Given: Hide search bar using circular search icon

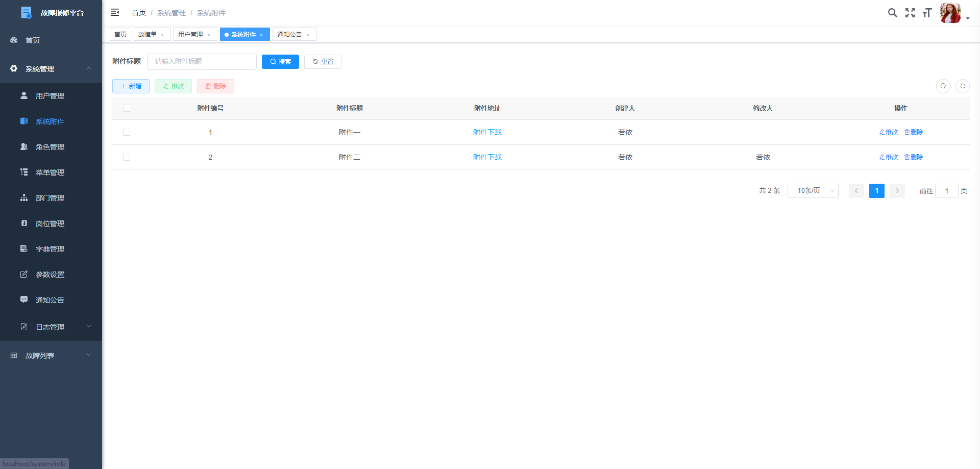Looking at the screenshot, I should tap(943, 86).
